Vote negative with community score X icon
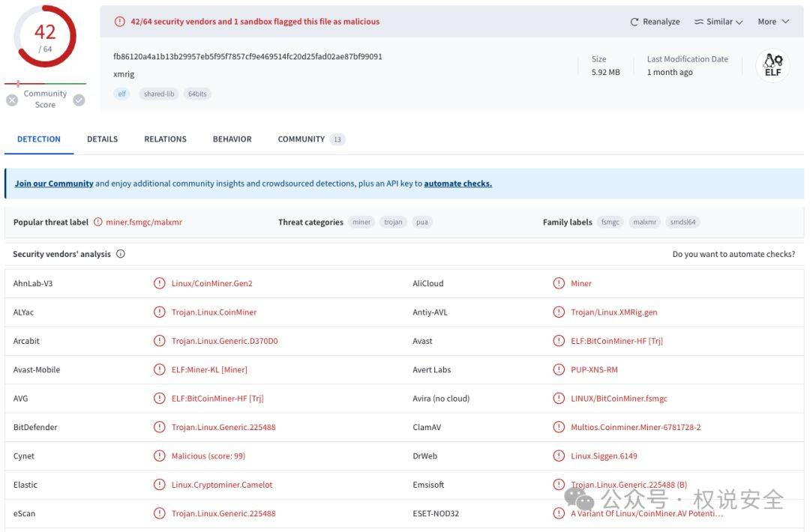Image resolution: width=810 pixels, height=532 pixels. 13,100
